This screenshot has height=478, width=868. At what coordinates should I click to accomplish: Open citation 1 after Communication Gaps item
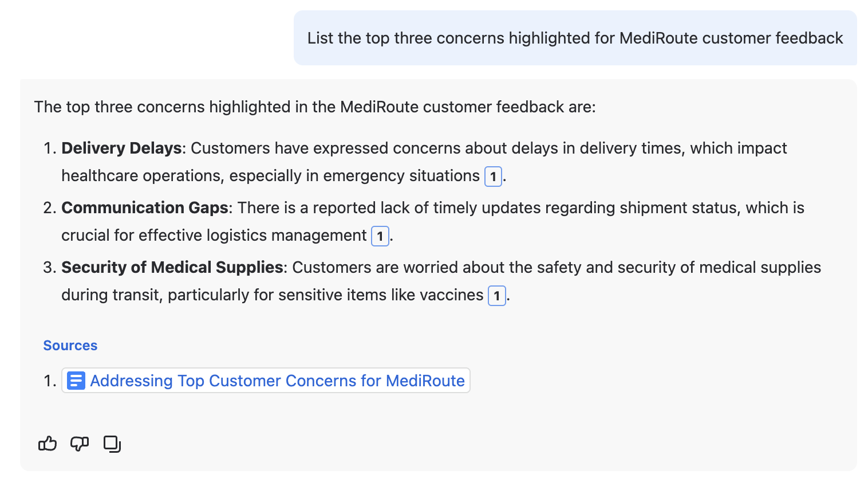tap(380, 236)
